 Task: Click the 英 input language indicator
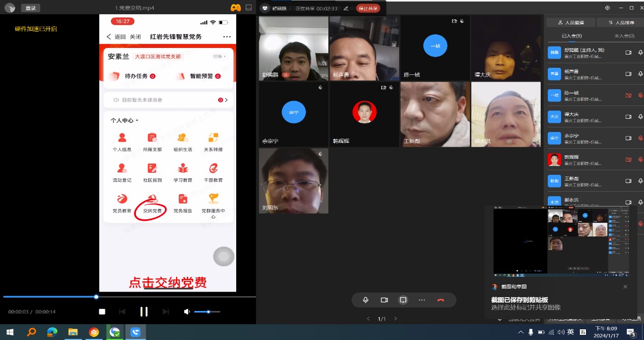click(x=570, y=332)
